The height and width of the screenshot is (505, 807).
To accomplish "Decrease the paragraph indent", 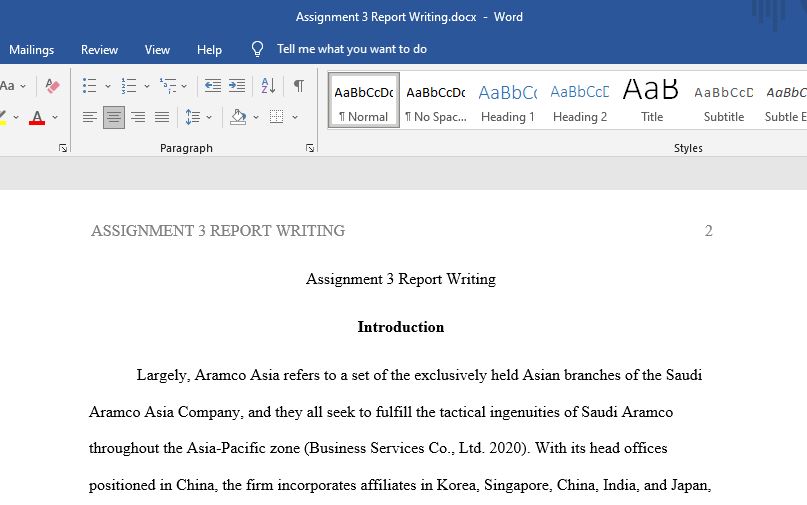I will pyautogui.click(x=213, y=85).
